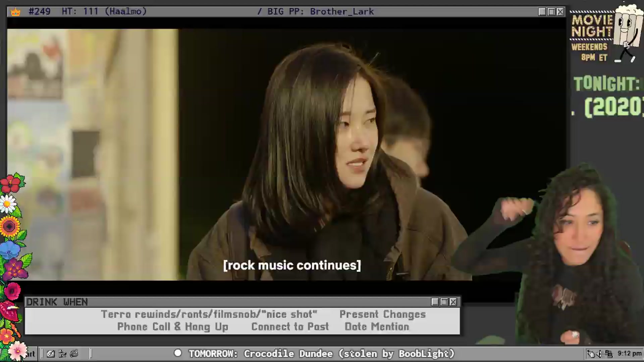Select the "Date Mention" drink rule

click(377, 327)
